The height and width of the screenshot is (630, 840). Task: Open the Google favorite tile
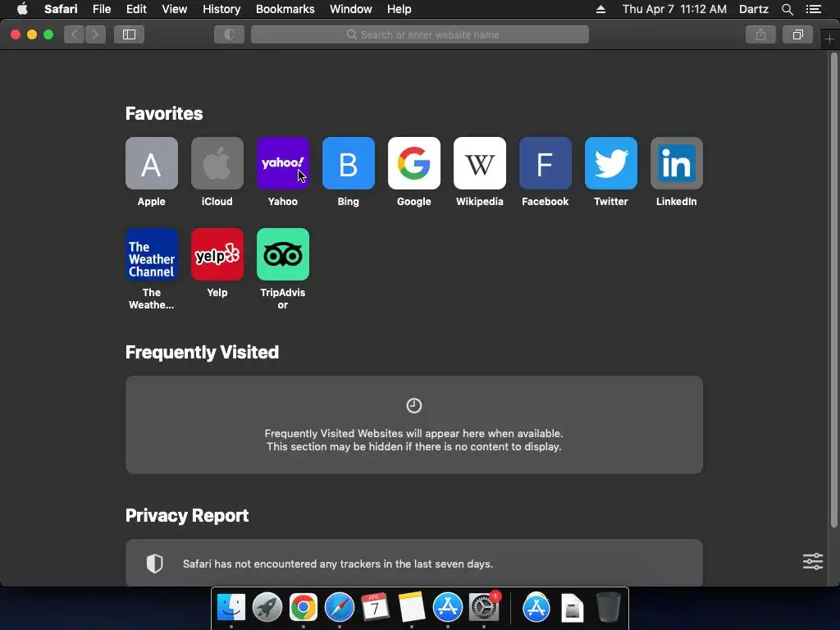click(x=414, y=163)
